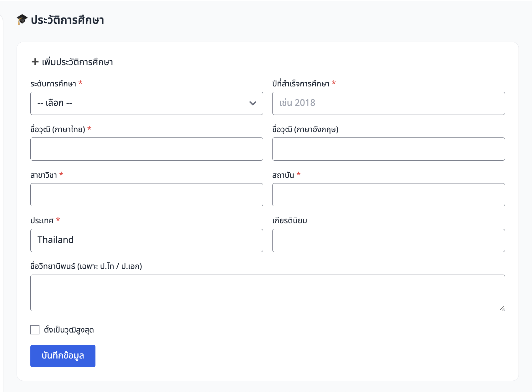The width and height of the screenshot is (532, 392).
Task: Click the graduation cap icon in the heading
Action: coord(22,19)
